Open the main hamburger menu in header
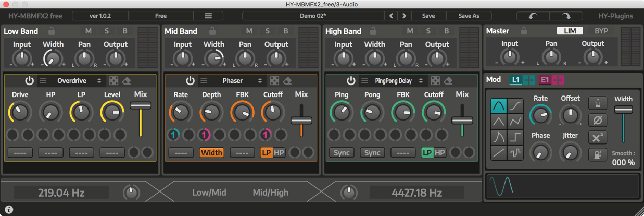This screenshot has width=644, height=216. (208, 16)
